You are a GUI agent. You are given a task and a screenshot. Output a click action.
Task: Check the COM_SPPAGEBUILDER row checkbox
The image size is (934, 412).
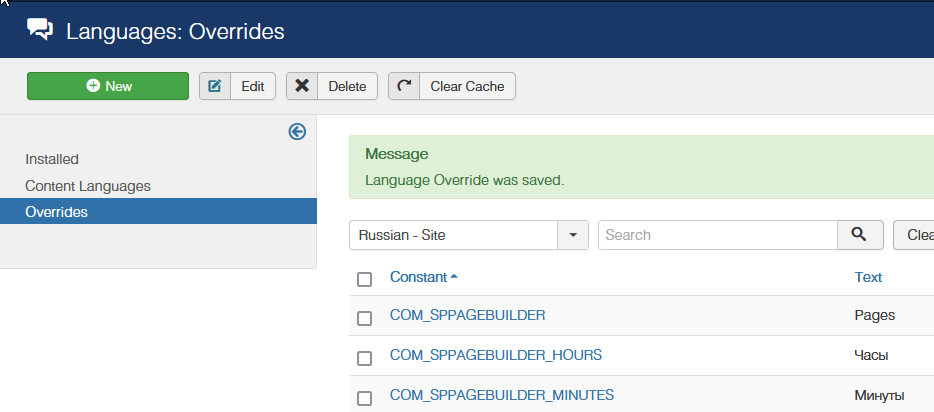point(364,317)
